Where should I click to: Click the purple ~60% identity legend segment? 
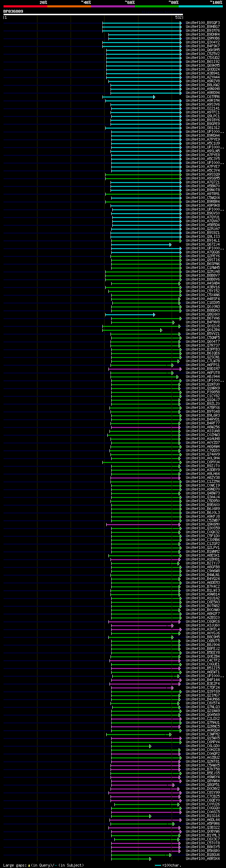click(113, 6)
